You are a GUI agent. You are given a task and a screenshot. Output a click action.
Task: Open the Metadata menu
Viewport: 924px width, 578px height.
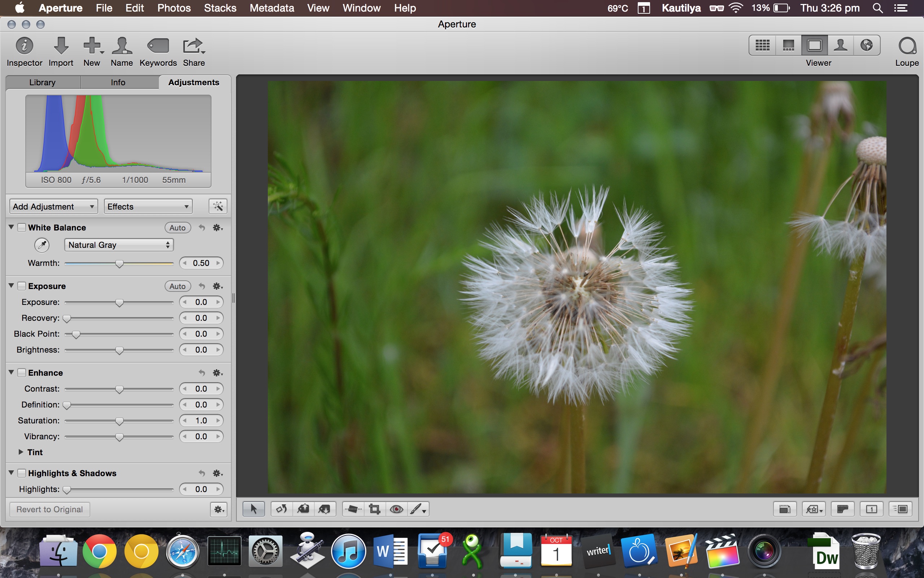click(272, 8)
